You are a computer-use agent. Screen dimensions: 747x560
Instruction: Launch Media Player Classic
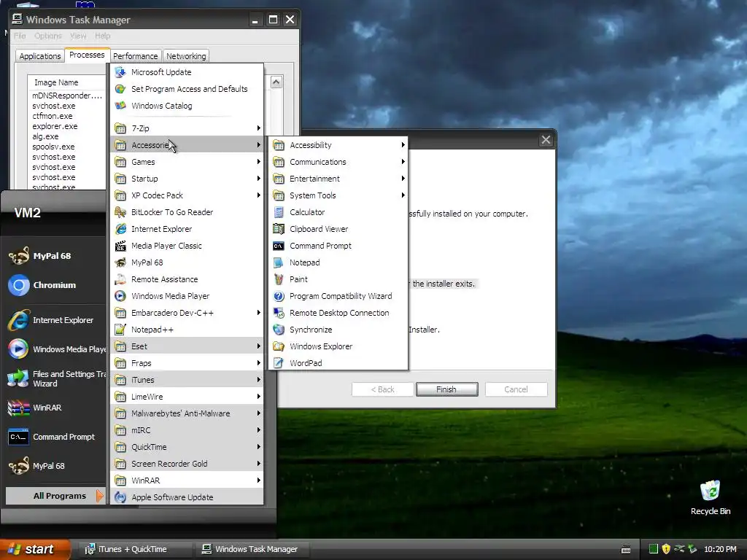(187, 246)
